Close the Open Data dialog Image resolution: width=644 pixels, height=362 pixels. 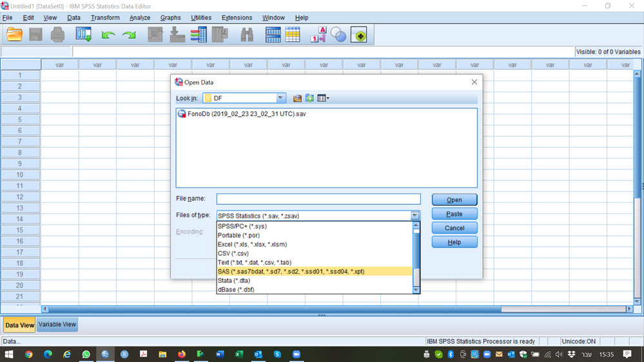tap(474, 82)
